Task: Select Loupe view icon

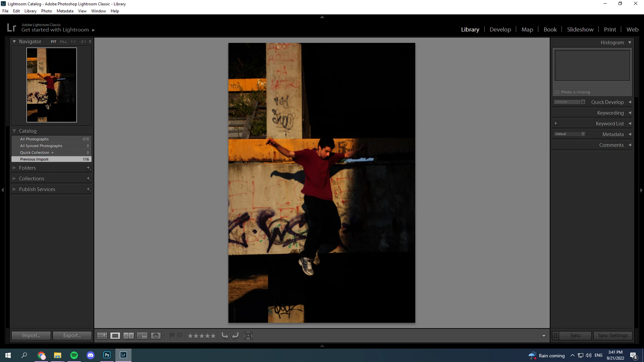Action: tap(115, 336)
